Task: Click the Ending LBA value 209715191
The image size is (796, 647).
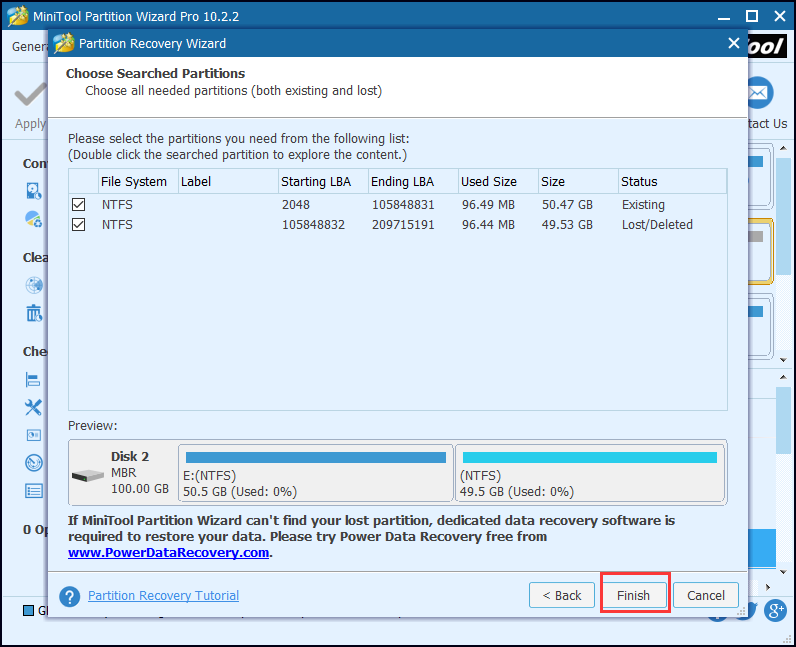Action: point(403,224)
